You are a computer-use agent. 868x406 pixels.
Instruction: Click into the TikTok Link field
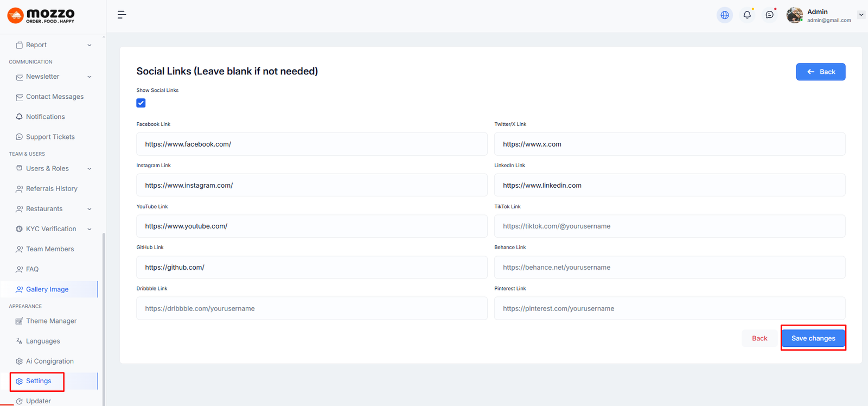click(669, 226)
